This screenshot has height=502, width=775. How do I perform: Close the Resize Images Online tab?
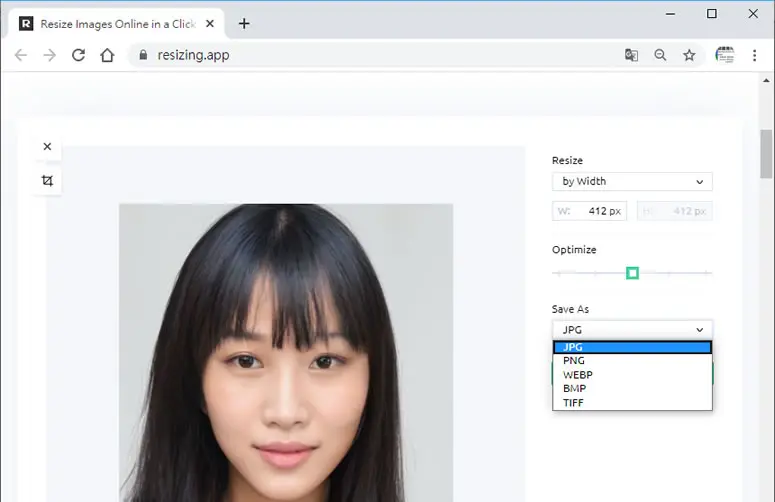coord(210,24)
